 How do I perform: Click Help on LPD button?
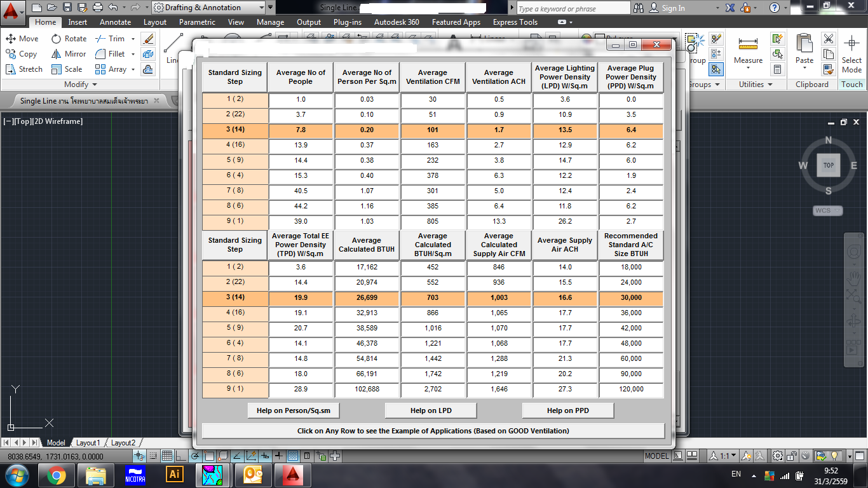click(x=431, y=410)
